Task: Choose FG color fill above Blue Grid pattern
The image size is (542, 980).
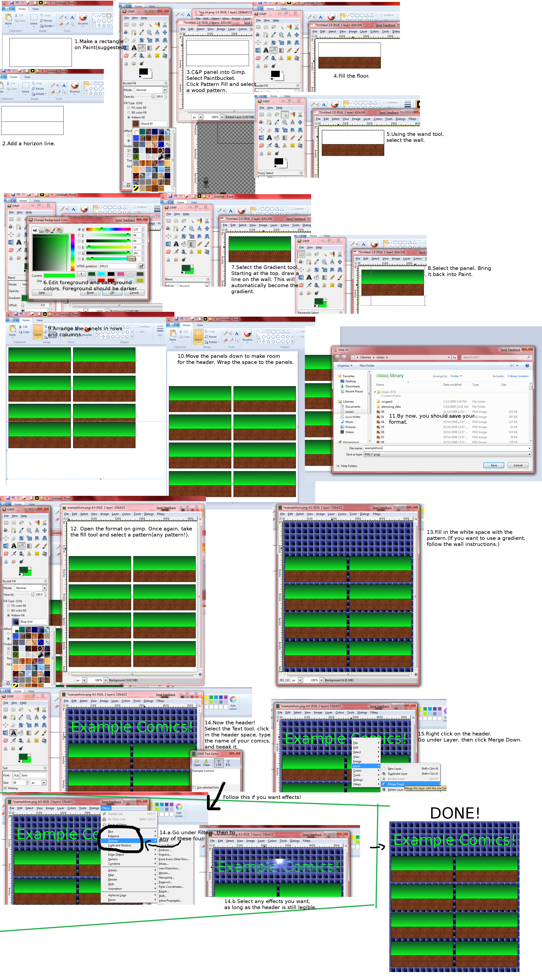Action: click(x=8, y=606)
